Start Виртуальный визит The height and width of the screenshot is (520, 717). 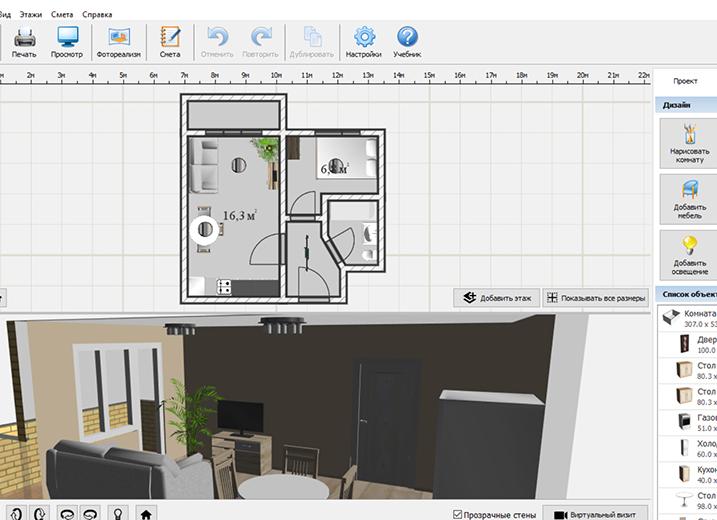coord(594,514)
